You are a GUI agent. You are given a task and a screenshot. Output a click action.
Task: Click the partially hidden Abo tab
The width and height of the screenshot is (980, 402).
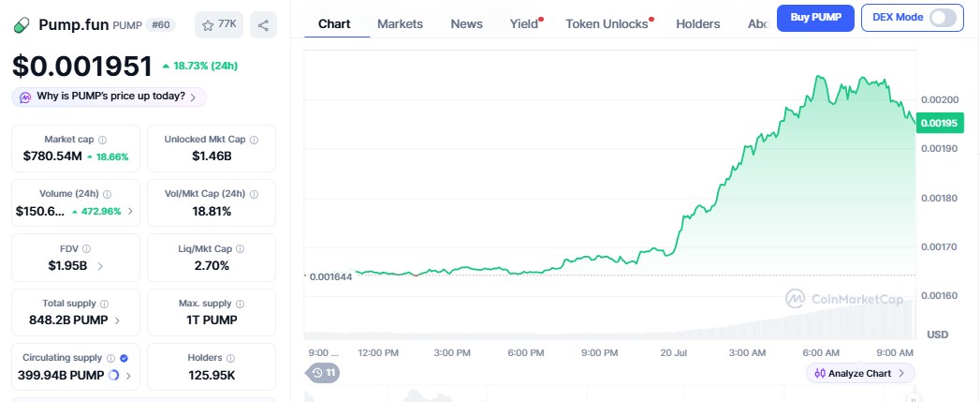tap(758, 23)
